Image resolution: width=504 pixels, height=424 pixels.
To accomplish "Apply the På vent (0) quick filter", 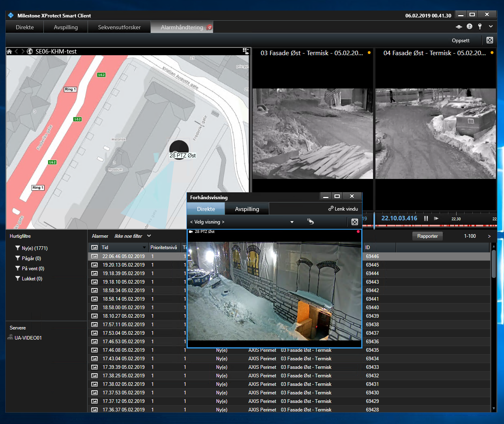I will [30, 269].
